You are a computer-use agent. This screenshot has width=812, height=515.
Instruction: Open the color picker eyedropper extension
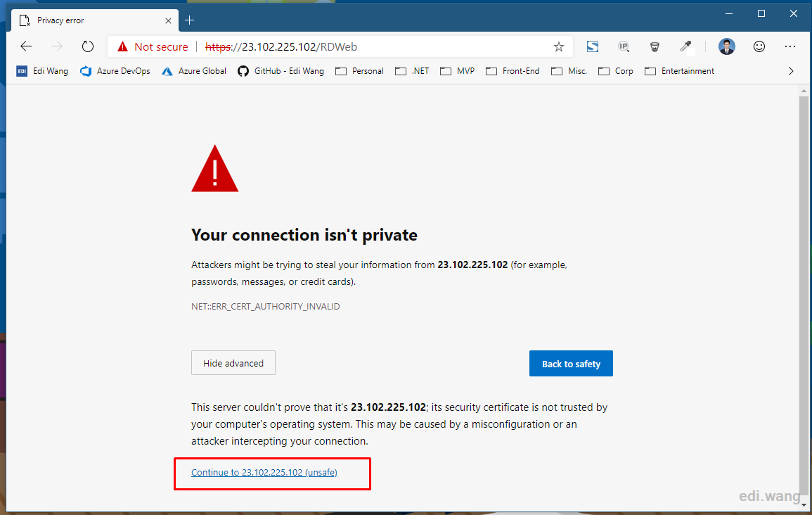coord(685,46)
